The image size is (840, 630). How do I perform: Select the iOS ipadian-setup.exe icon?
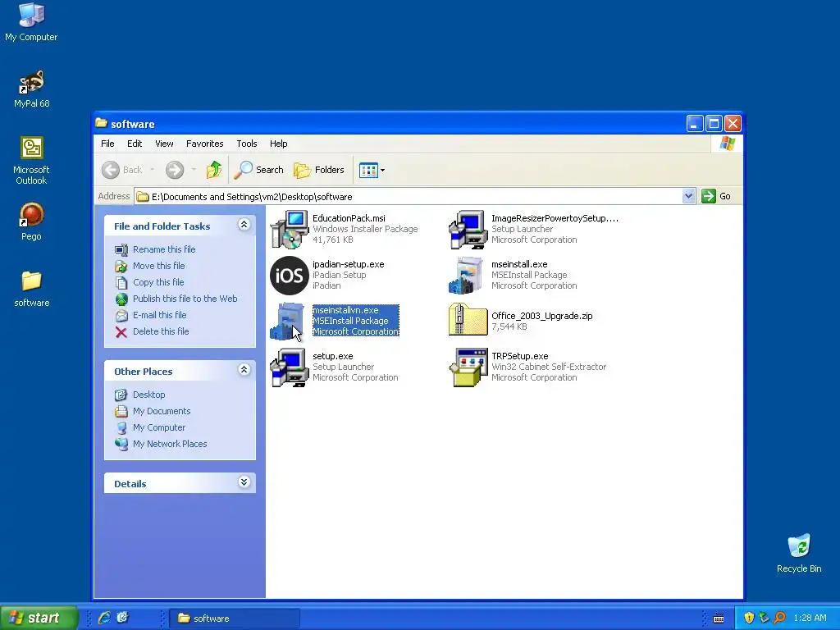[290, 276]
